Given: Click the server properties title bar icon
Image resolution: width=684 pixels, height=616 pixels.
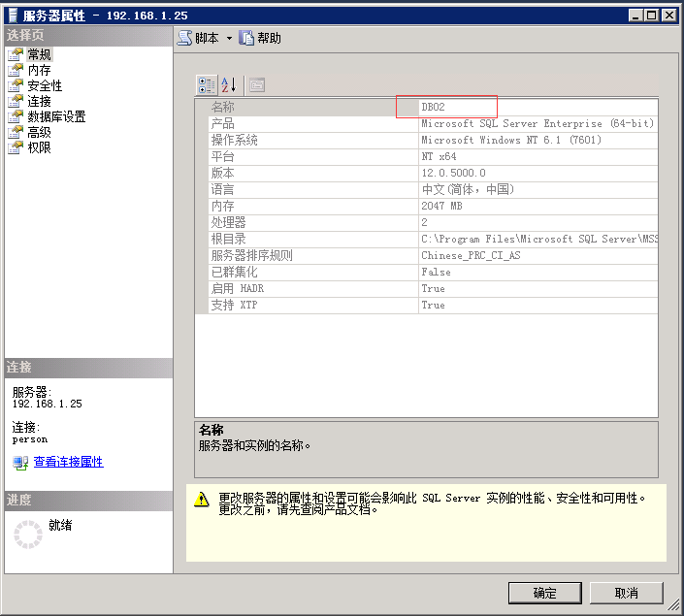Looking at the screenshot, I should [x=11, y=15].
